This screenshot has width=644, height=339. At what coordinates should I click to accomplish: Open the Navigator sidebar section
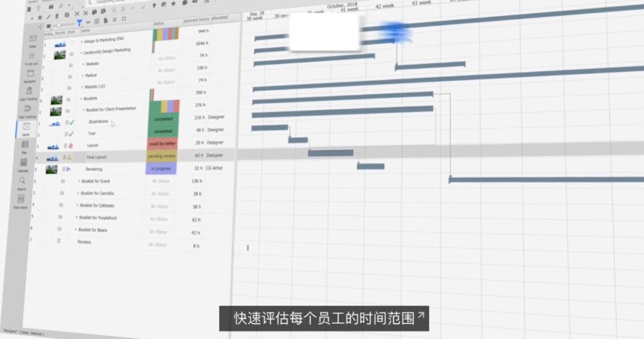coord(30,76)
